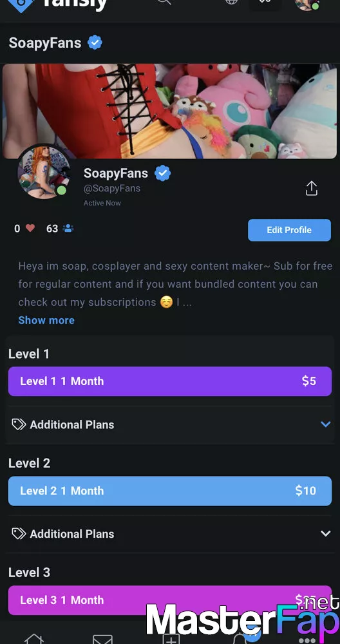340x644 pixels.
Task: Expand Additional Plans under Level 2
Action: 170,534
